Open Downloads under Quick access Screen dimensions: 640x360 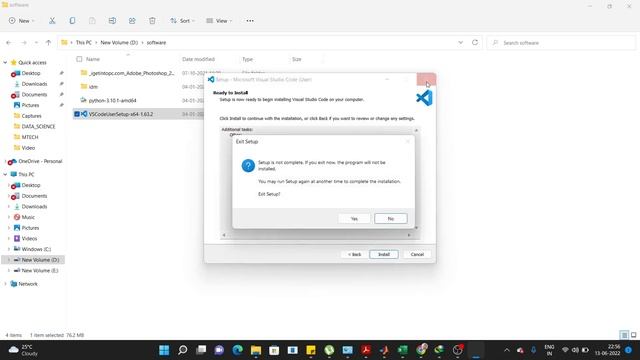(34, 84)
